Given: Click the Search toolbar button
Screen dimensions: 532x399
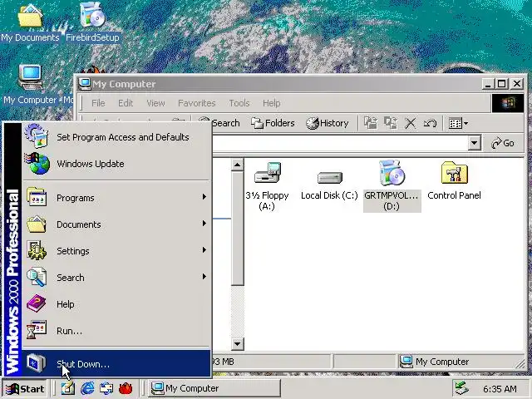Looking at the screenshot, I should (x=219, y=123).
